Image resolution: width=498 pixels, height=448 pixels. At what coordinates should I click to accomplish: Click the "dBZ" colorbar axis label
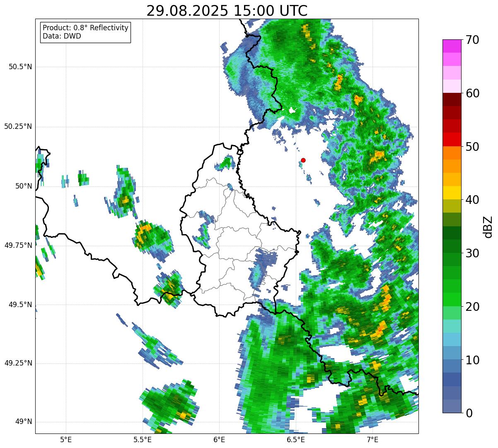tap(488, 226)
